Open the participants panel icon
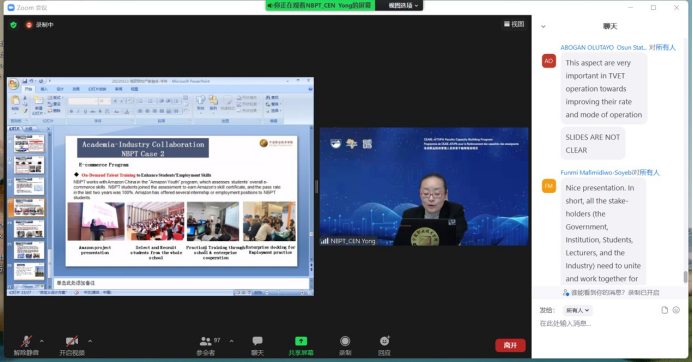This screenshot has height=362, width=693. tap(206, 341)
